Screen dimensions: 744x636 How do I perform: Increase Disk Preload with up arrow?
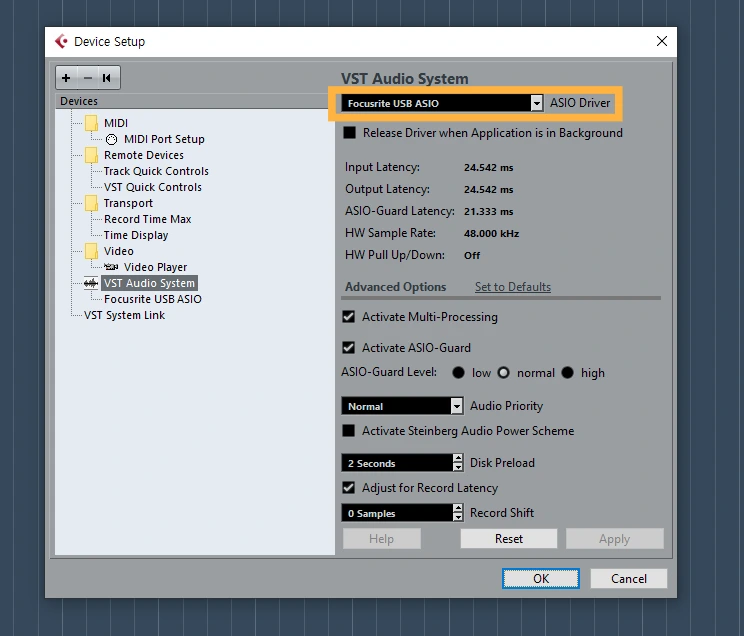[458, 458]
